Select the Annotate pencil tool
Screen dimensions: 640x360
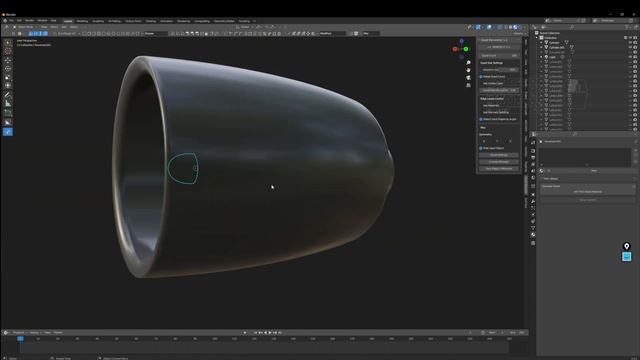tap(8, 95)
